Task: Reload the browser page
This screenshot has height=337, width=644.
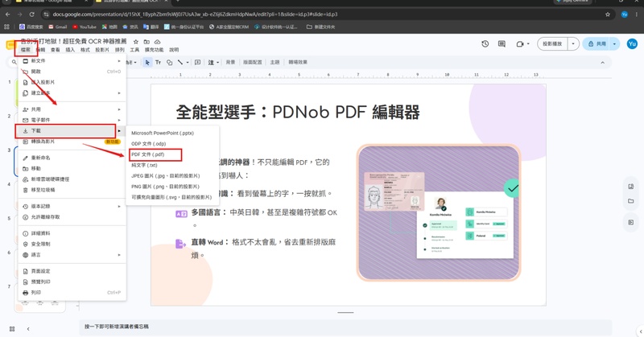Action: (x=31, y=14)
